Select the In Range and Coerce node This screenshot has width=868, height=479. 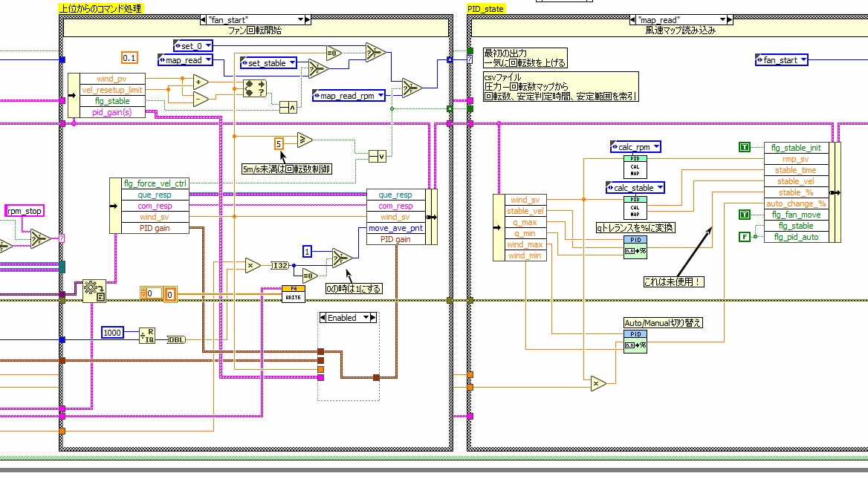[255, 88]
